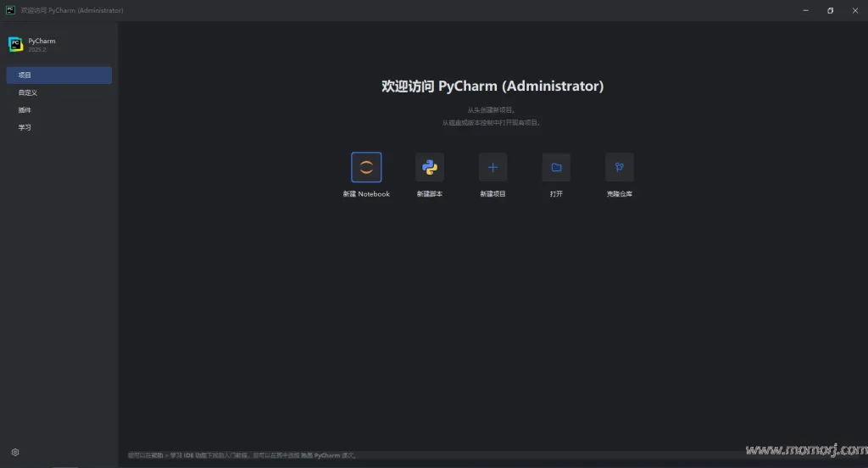Click the 新建脚本 text label
The height and width of the screenshot is (468, 868).
point(430,194)
